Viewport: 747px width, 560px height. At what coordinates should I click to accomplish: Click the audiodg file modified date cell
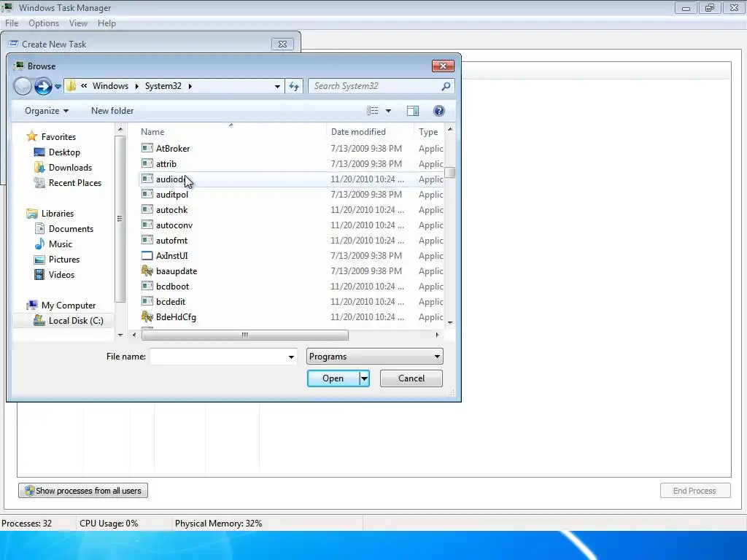368,179
